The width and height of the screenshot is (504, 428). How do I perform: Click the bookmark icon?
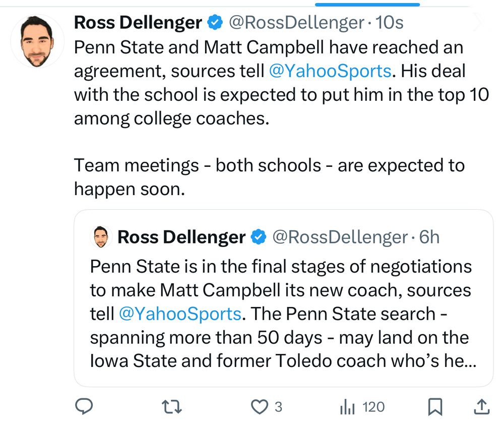click(434, 405)
